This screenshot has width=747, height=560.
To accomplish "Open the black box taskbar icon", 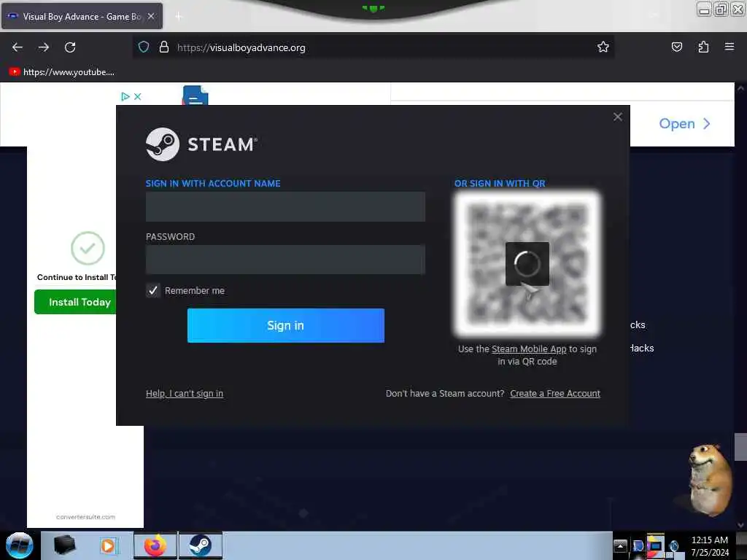I will (65, 545).
